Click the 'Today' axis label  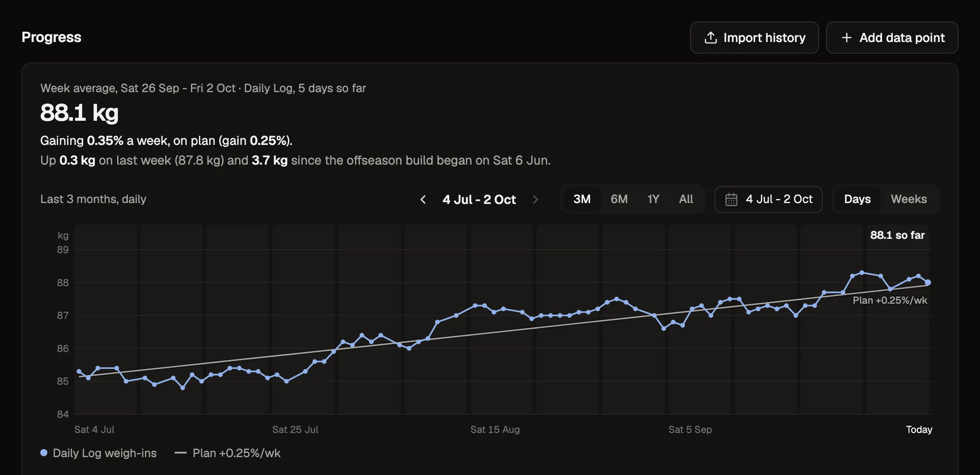pos(919,429)
